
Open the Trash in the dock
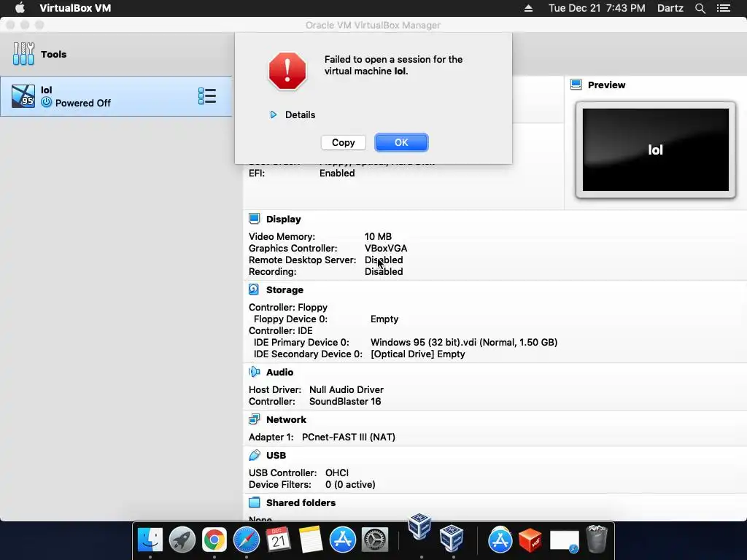[597, 539]
